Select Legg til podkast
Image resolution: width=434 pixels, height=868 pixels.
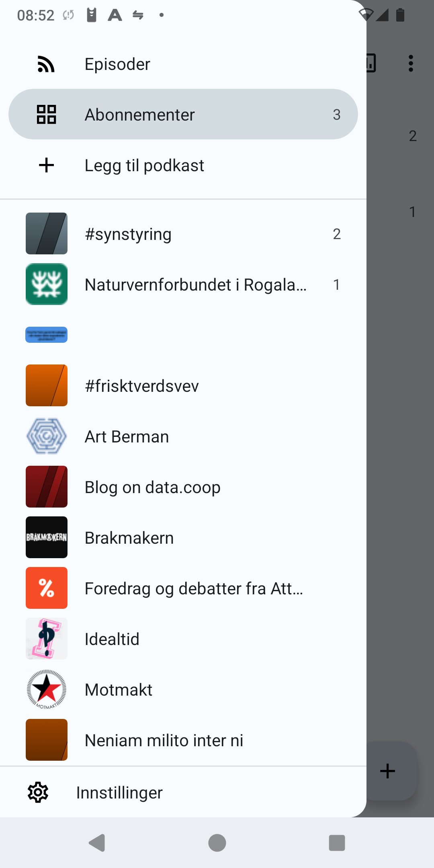(x=144, y=166)
